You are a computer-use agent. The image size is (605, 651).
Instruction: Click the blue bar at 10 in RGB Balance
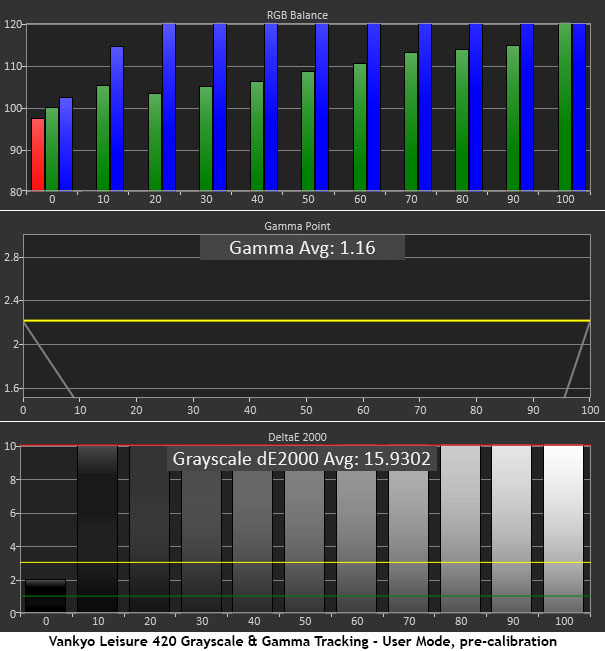pyautogui.click(x=117, y=118)
